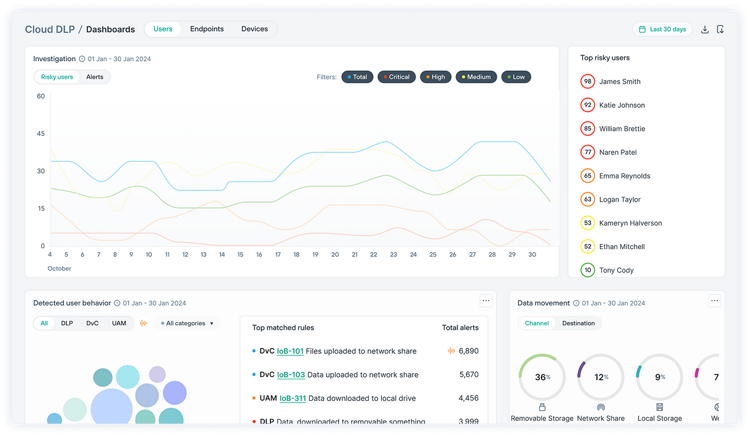Switch to the Endpoints tab
Screen dimensions: 750x435
pyautogui.click(x=207, y=29)
